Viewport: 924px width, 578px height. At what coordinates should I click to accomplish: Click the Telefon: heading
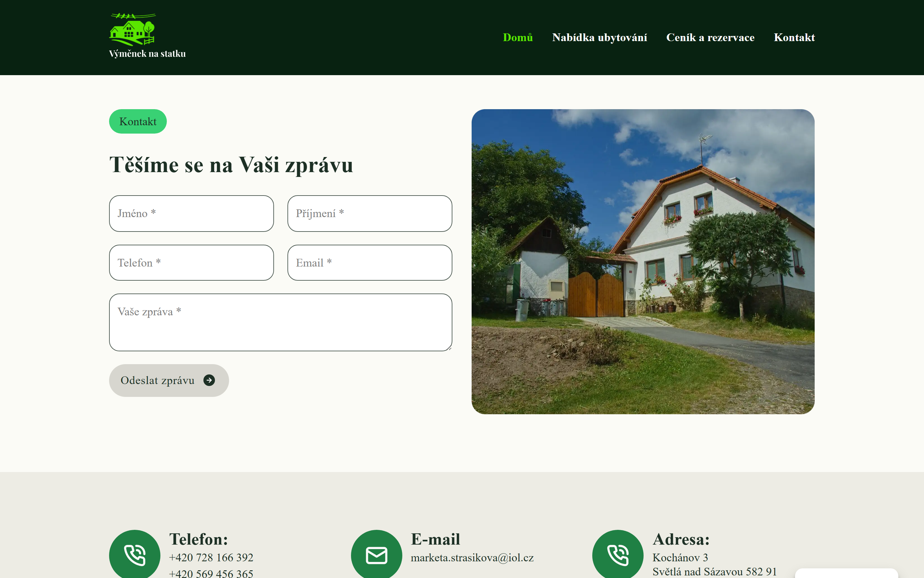coord(199,539)
